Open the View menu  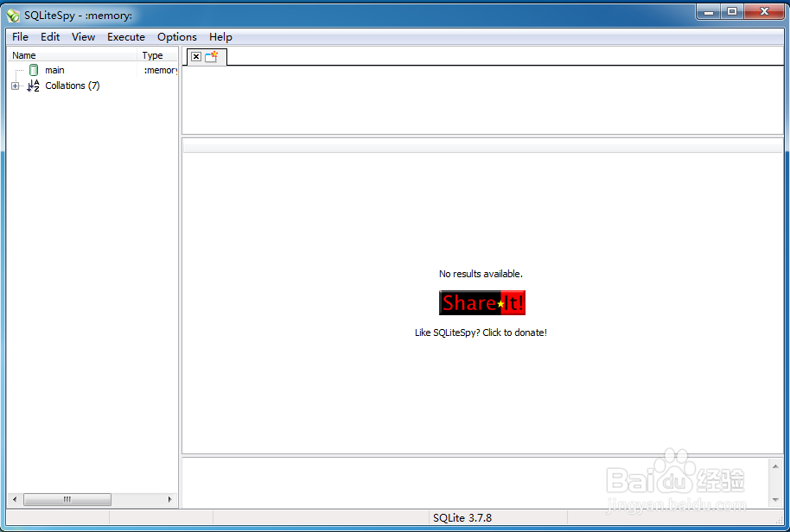pos(83,37)
